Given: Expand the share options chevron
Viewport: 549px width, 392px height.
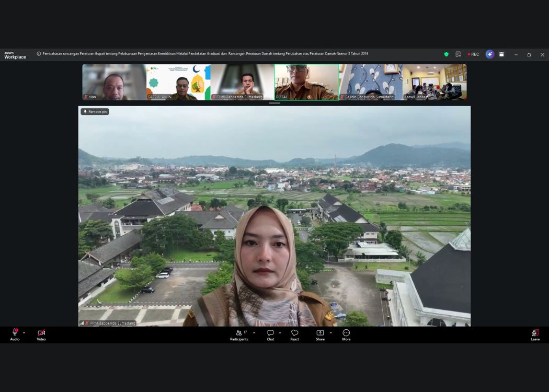Looking at the screenshot, I should pos(330,332).
